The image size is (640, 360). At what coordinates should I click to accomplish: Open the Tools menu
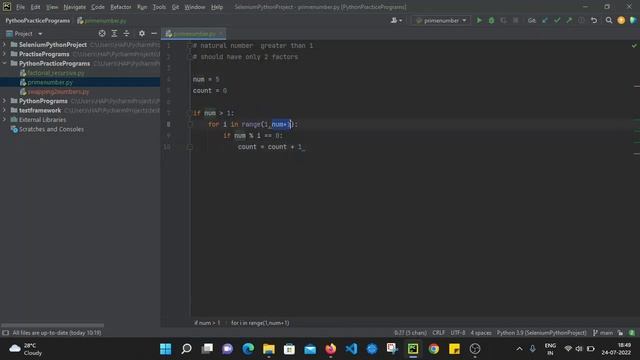(x=159, y=7)
